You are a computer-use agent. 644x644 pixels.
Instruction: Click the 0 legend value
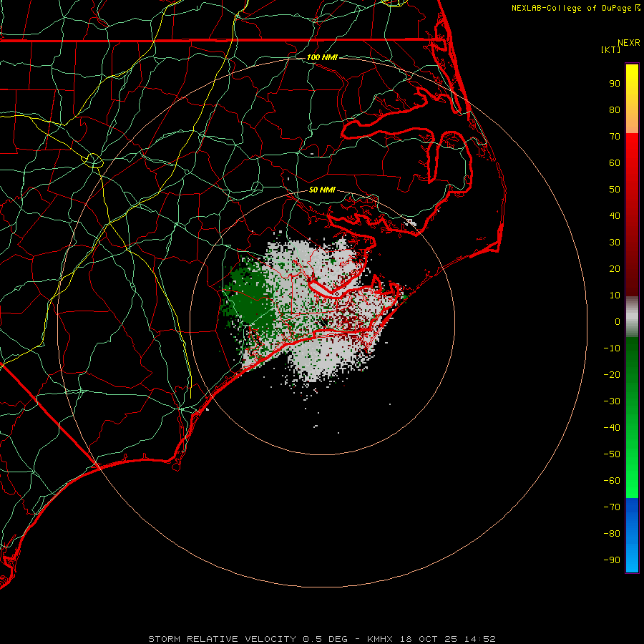point(618,321)
